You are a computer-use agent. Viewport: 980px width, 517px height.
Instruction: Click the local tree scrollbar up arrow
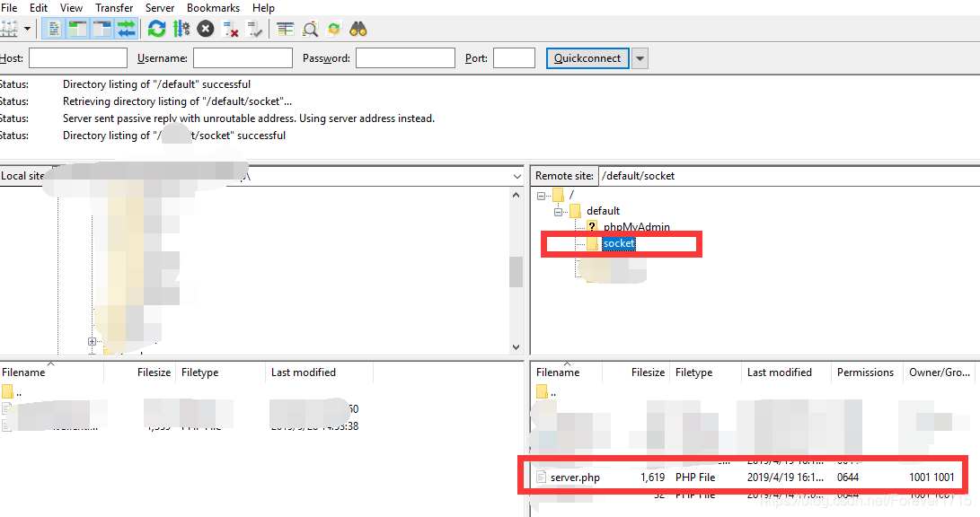tap(516, 195)
